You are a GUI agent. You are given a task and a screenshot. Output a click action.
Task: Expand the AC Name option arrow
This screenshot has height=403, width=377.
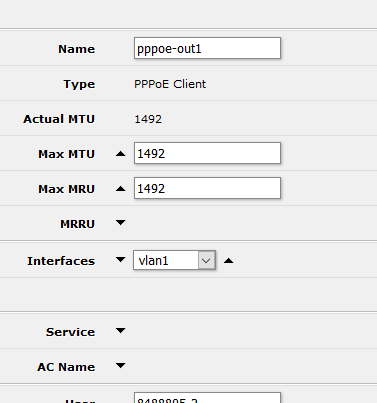click(x=120, y=366)
